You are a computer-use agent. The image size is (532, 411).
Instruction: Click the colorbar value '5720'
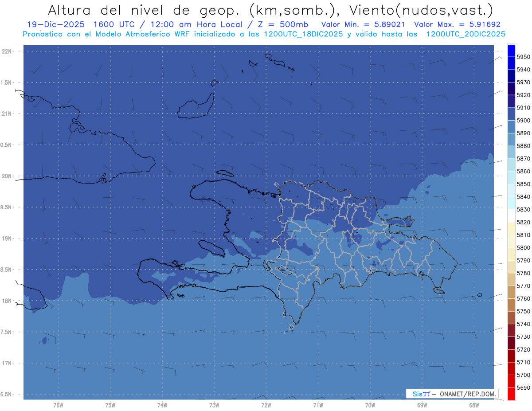523,349
